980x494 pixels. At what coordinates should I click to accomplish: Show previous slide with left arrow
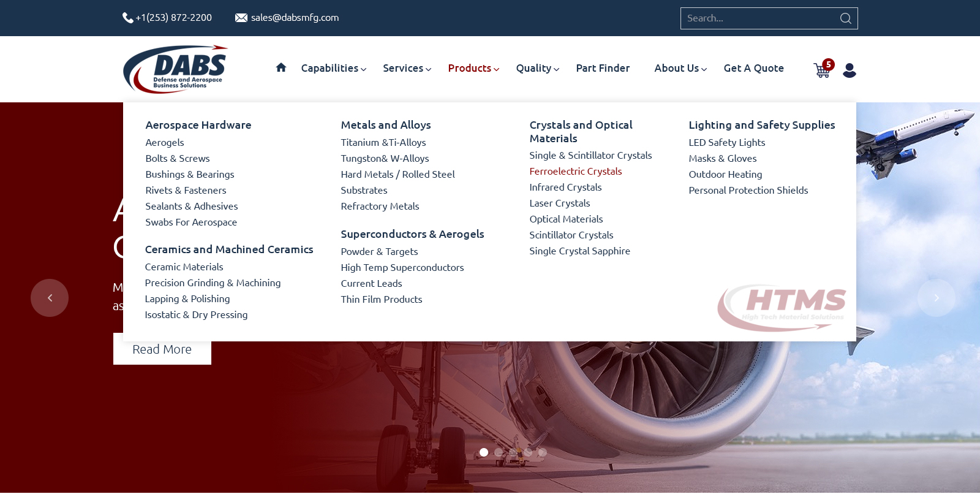tap(50, 298)
